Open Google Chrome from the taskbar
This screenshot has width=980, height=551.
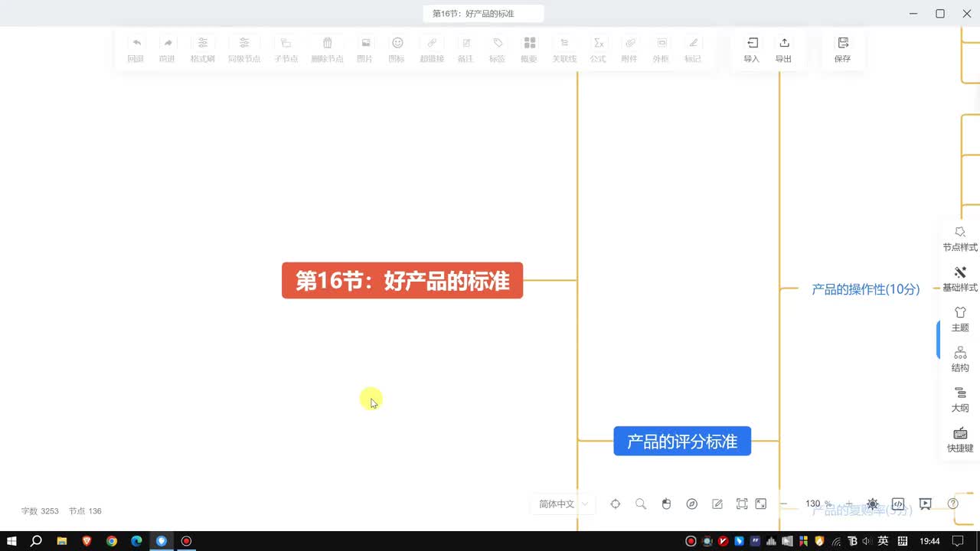(112, 541)
